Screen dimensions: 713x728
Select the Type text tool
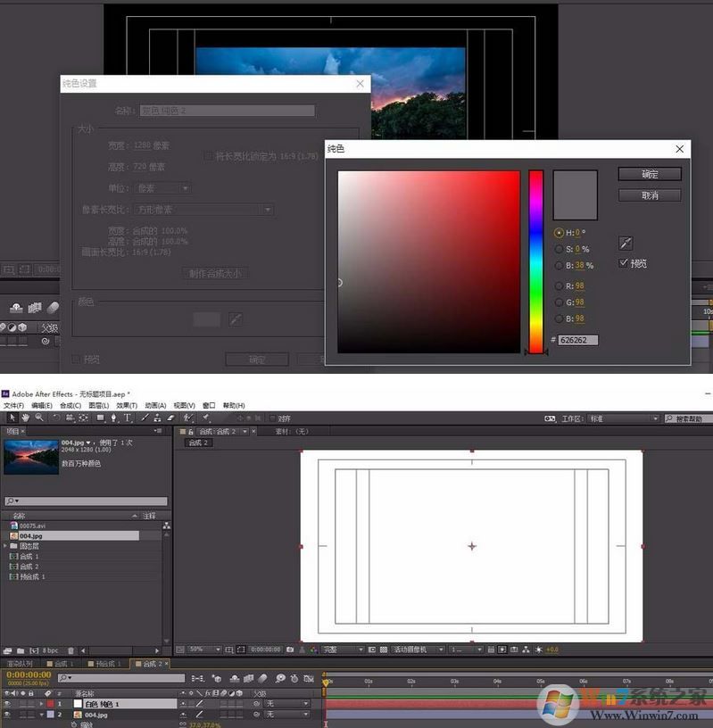click(128, 418)
